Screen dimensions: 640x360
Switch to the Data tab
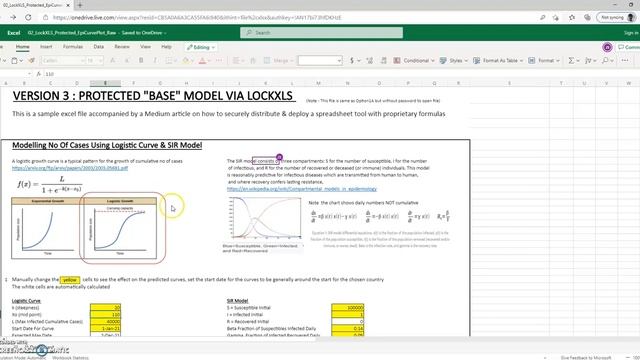[99, 47]
